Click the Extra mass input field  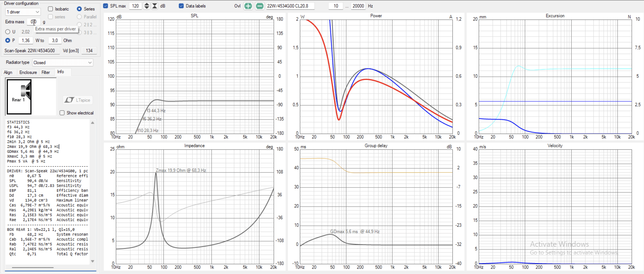coord(34,22)
